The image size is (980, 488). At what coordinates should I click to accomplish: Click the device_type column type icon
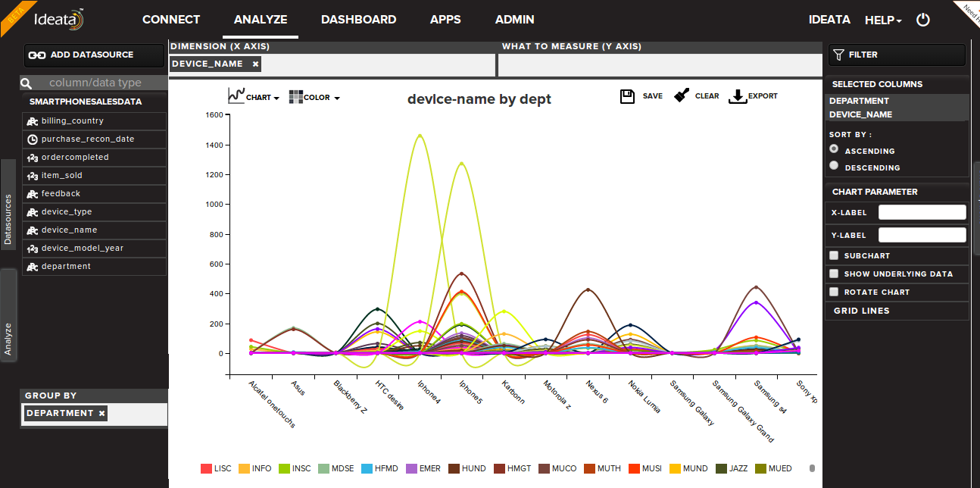(x=33, y=212)
